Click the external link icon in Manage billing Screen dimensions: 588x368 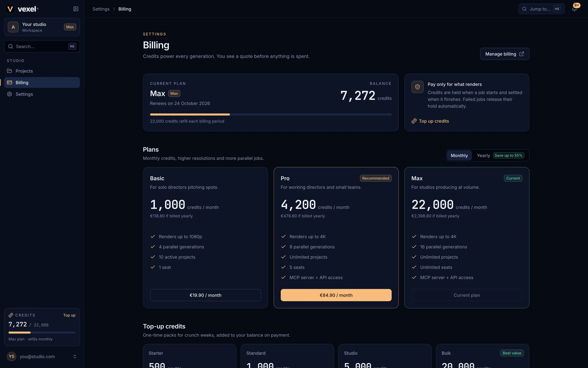[x=521, y=54]
